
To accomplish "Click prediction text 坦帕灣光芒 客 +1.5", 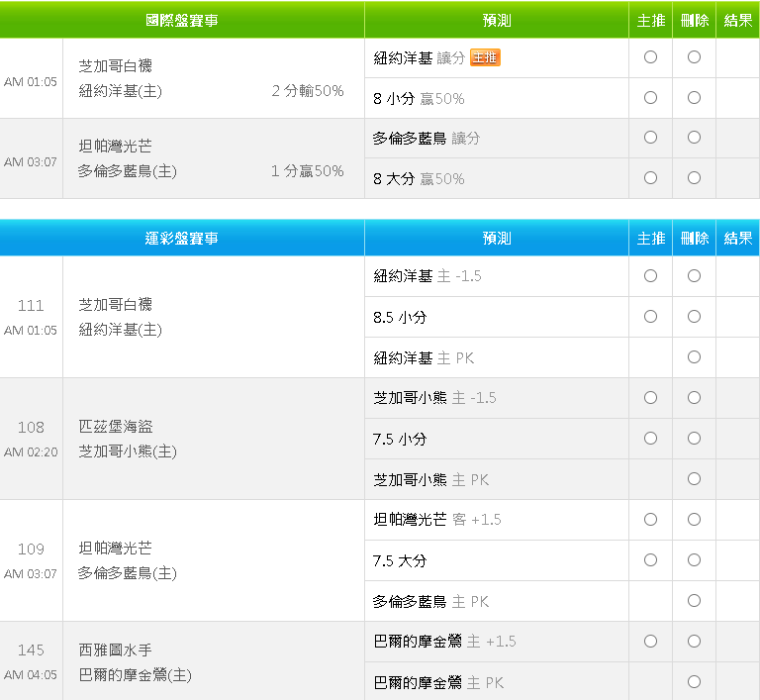I will point(437,520).
